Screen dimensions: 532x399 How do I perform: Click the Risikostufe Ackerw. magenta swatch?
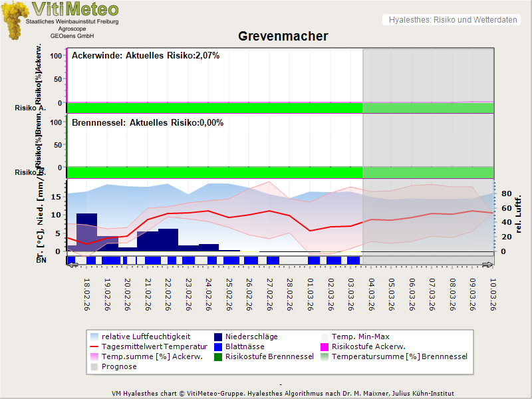click(x=325, y=346)
